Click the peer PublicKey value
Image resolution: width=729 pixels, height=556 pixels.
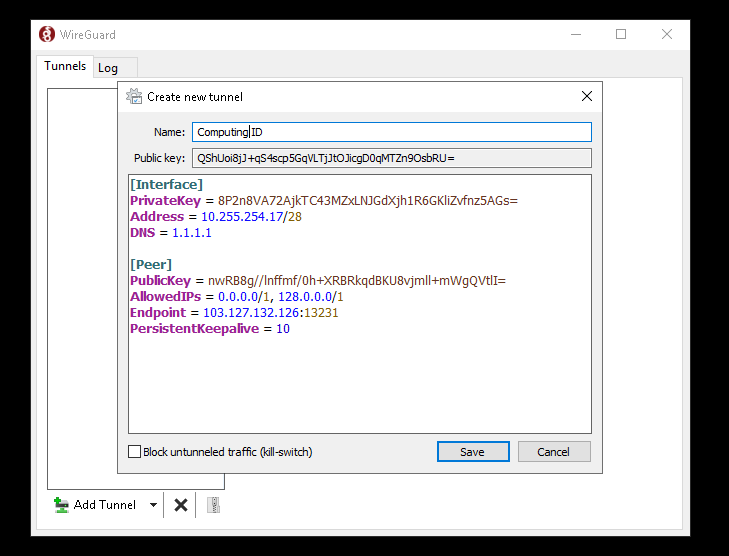coord(357,281)
